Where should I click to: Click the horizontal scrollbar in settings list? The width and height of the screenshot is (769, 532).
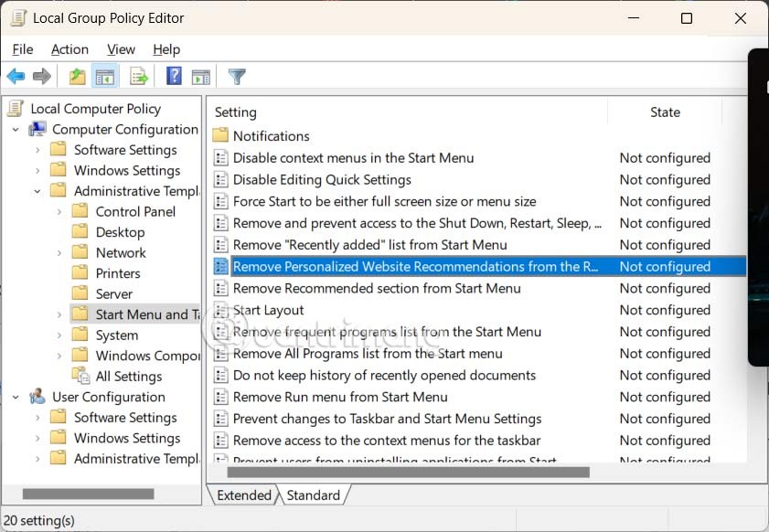point(408,473)
